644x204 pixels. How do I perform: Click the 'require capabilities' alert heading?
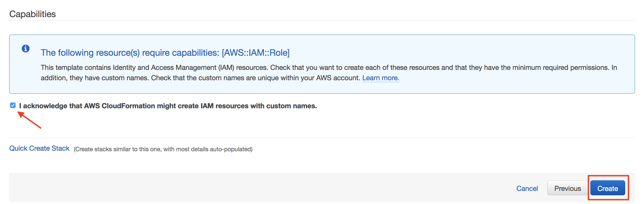point(165,53)
